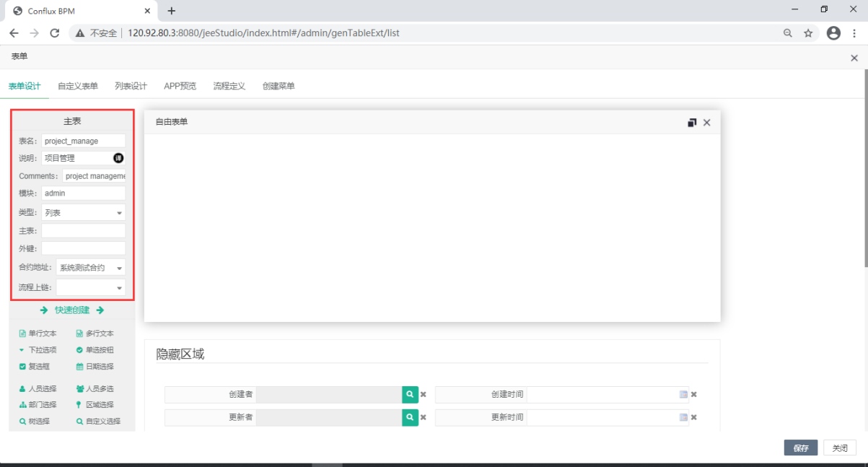Image resolution: width=868 pixels, height=467 pixels.
Task: Open a new browser tab
Action: (x=172, y=11)
